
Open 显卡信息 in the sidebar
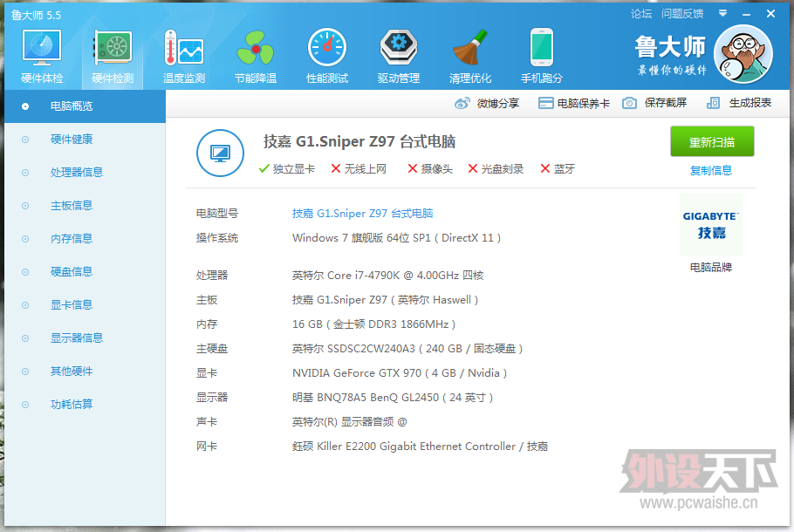click(x=86, y=305)
